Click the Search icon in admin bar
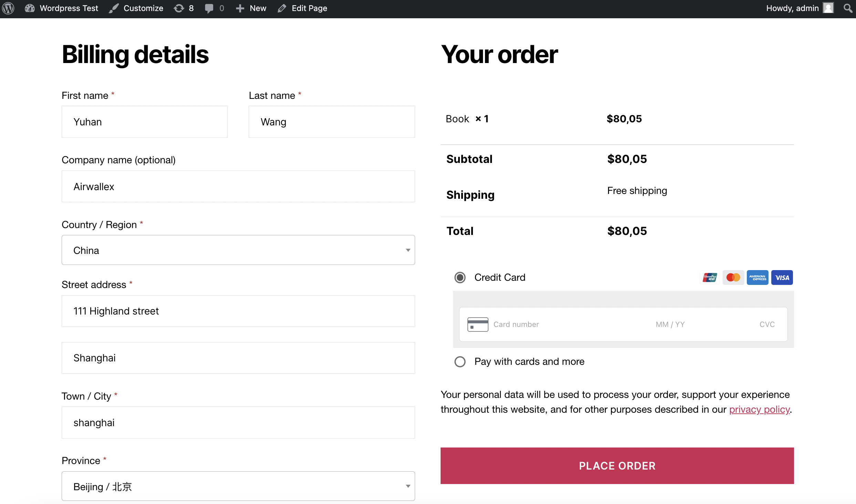 coord(849,8)
